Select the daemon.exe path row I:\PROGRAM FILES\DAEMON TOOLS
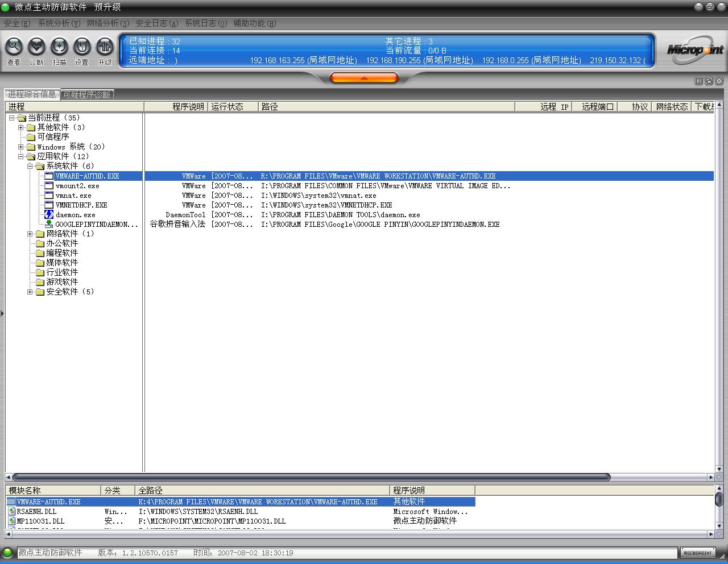Screen dimensions: 728x564 tap(340, 215)
